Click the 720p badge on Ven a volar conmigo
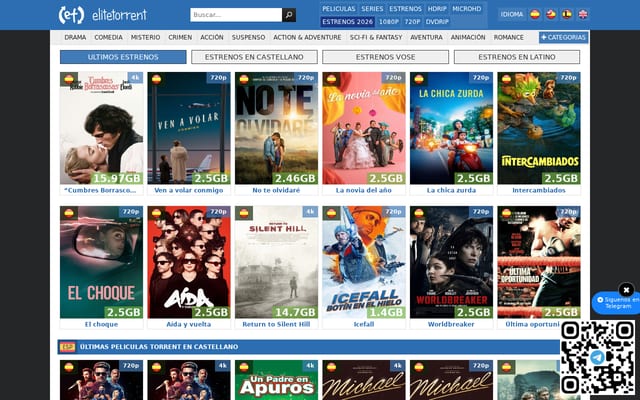640x400 pixels. click(x=218, y=78)
